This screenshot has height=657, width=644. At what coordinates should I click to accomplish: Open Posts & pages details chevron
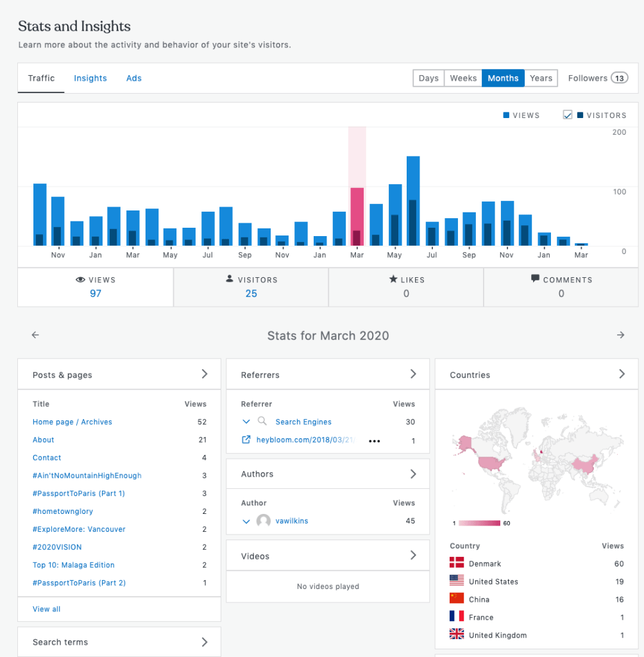click(205, 374)
